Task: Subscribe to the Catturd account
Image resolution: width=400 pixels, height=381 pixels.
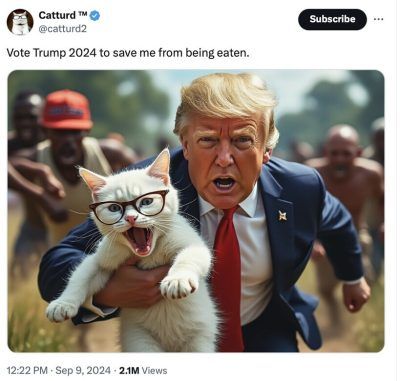Action: click(332, 19)
